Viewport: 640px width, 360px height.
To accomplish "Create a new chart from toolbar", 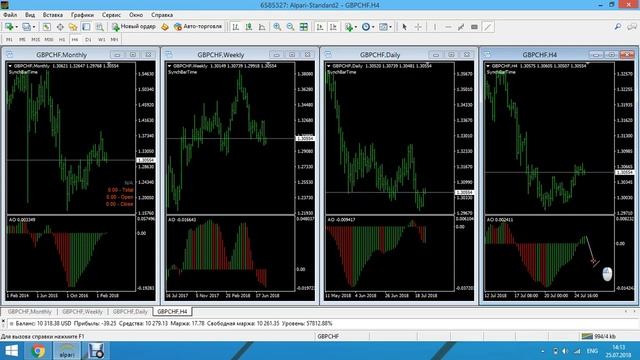I will 9,27.
